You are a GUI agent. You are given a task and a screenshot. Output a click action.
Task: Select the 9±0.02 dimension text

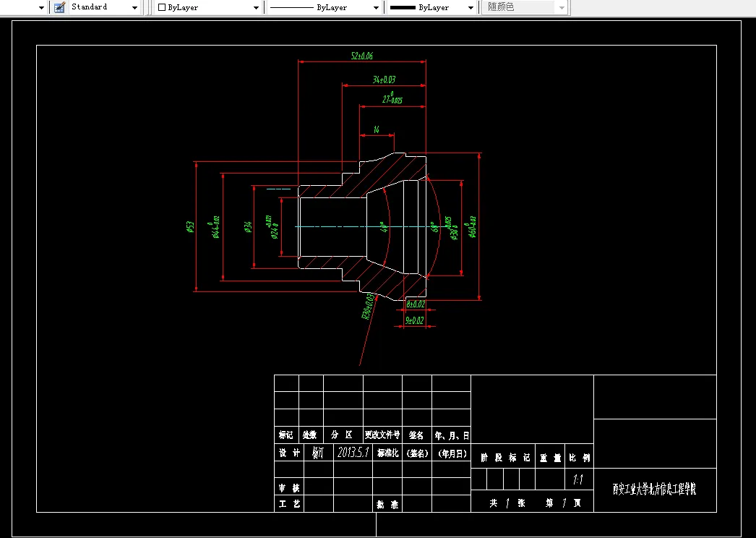[415, 320]
